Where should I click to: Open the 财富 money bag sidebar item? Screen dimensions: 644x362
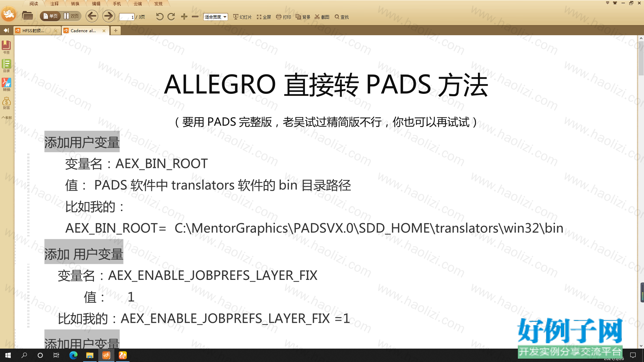(x=6, y=103)
